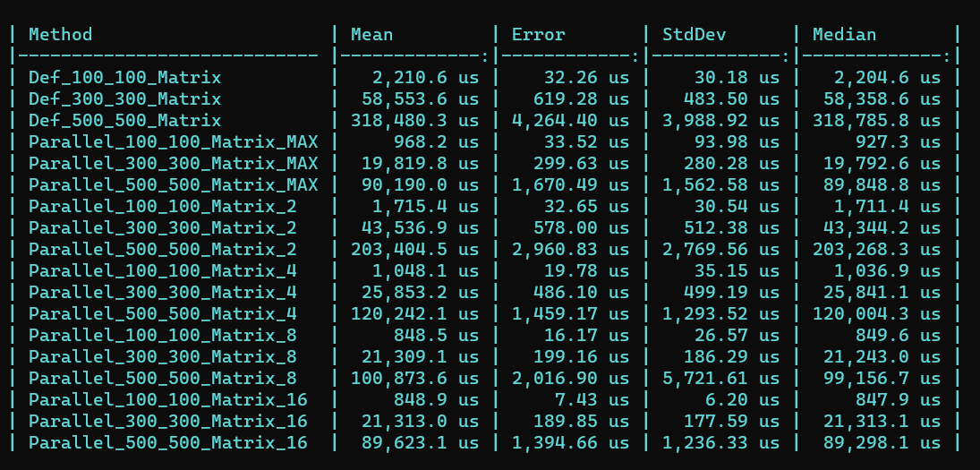
Task: Click the Parallel_300_300_Matrix_2 method name
Action: coord(162,228)
